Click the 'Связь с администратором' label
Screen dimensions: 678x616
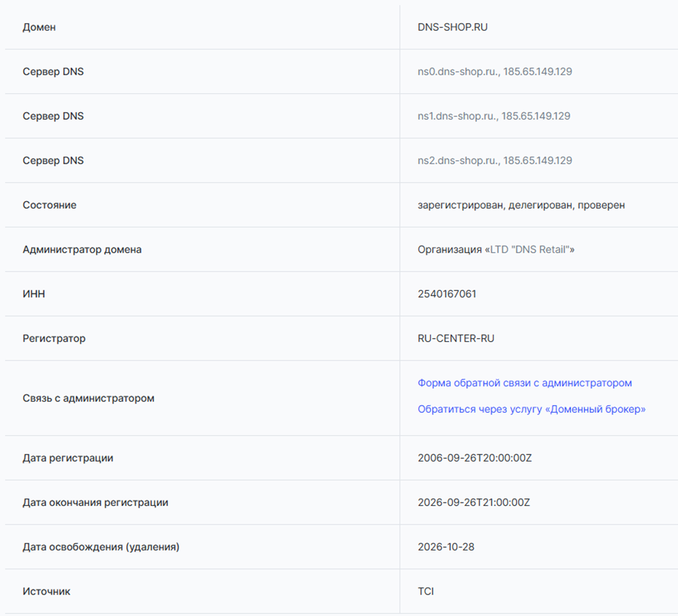tap(88, 398)
